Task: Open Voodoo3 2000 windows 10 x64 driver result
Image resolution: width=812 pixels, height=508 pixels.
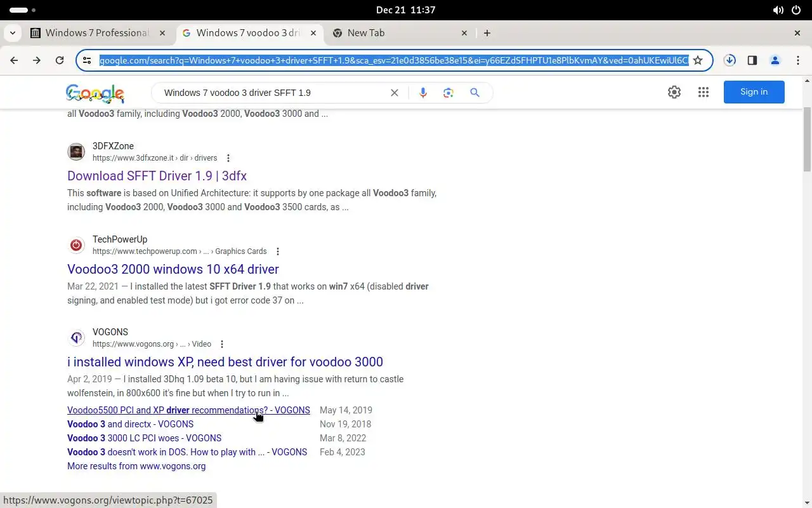Action: pos(173,269)
